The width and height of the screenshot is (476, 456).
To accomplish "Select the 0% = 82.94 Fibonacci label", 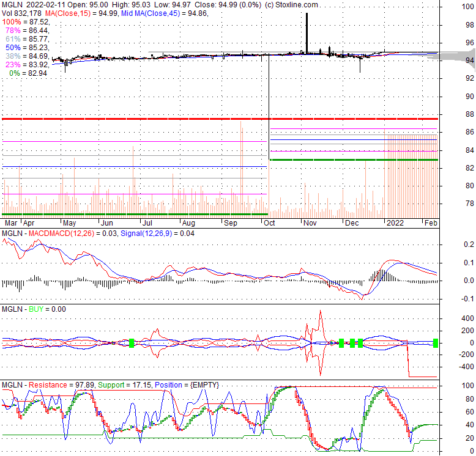I will pyautogui.click(x=28, y=73).
